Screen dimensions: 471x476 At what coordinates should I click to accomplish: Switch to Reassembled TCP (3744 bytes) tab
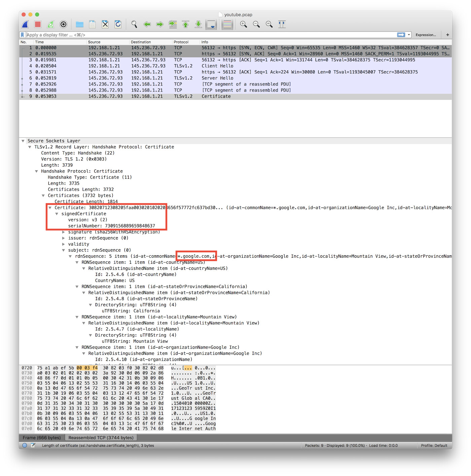pos(101,438)
